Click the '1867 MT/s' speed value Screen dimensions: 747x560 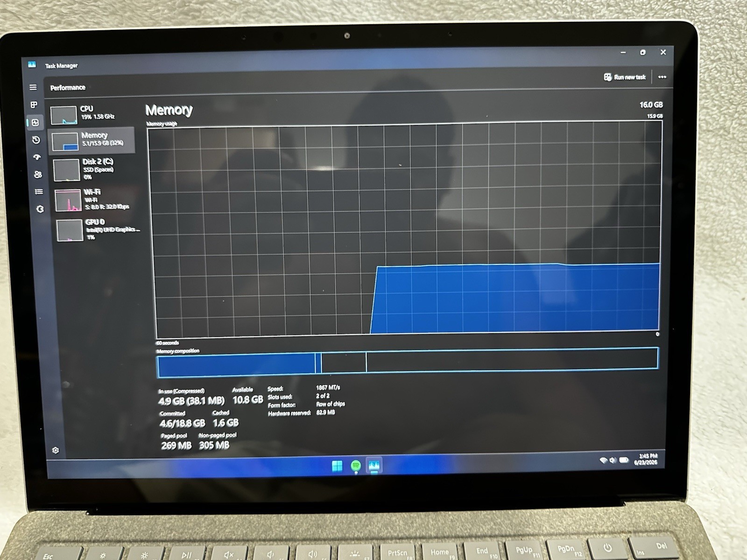(x=328, y=388)
